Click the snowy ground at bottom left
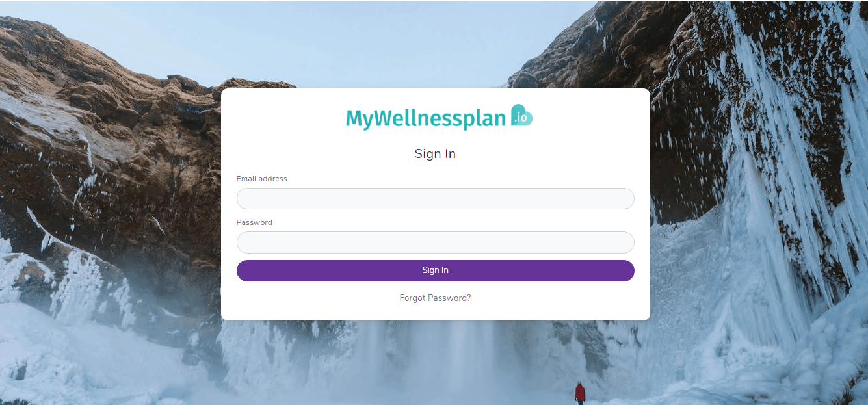This screenshot has width=868, height=405. coord(78,364)
